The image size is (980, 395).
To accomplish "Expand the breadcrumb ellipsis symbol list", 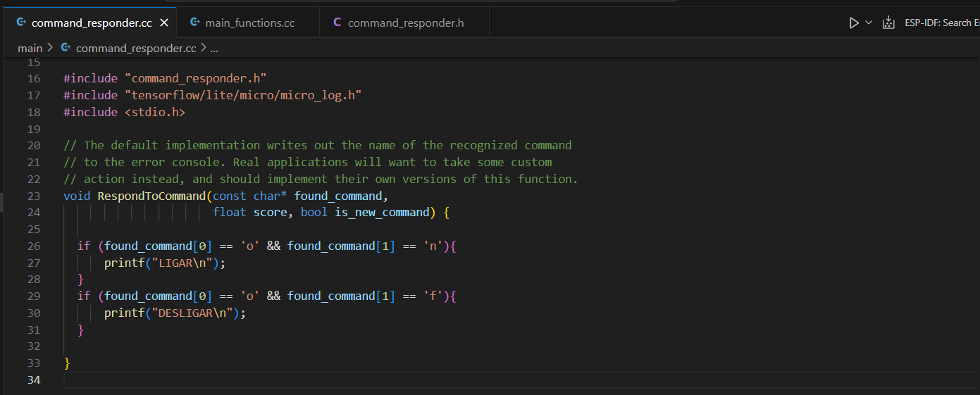I will point(214,48).
